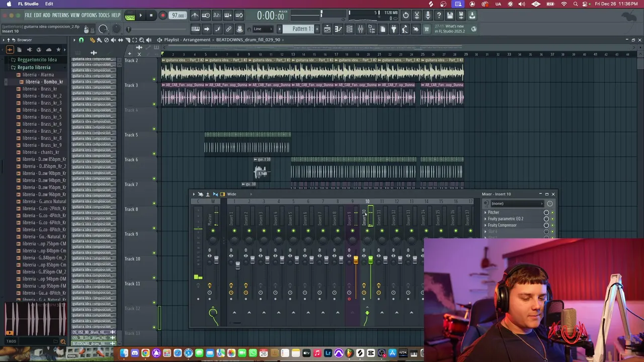Click the Record button in transport
Viewport: 644px width, 362px height.
pos(163,15)
